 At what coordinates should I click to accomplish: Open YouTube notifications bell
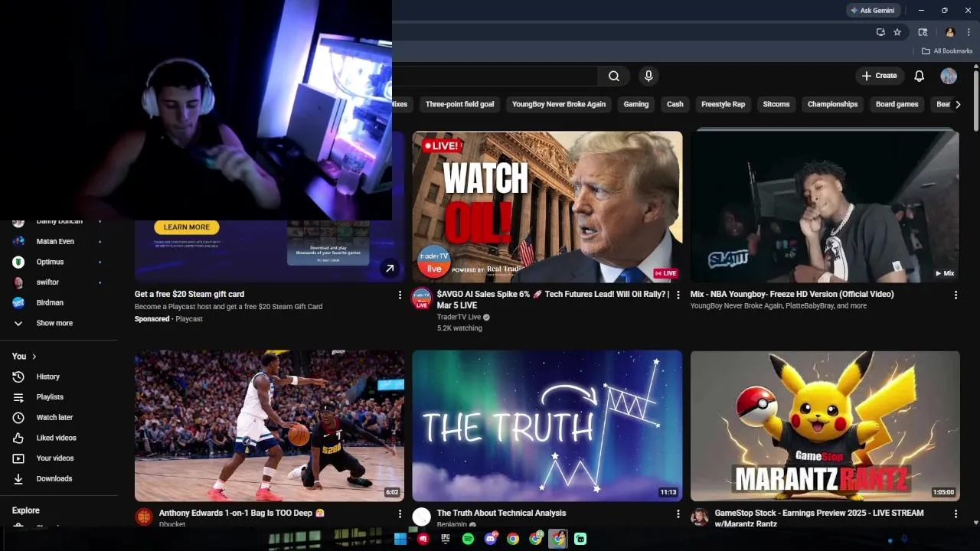(919, 76)
